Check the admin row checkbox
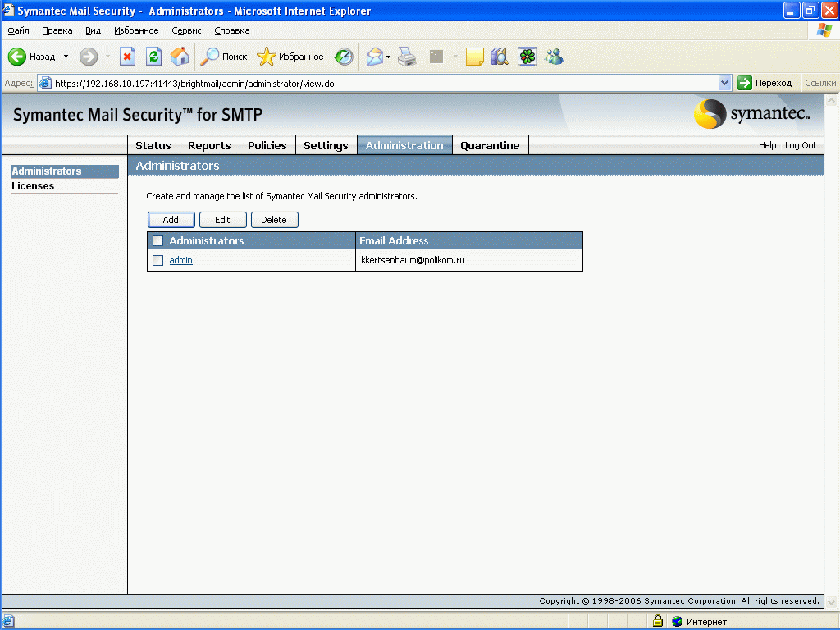840x630 pixels. pos(157,260)
